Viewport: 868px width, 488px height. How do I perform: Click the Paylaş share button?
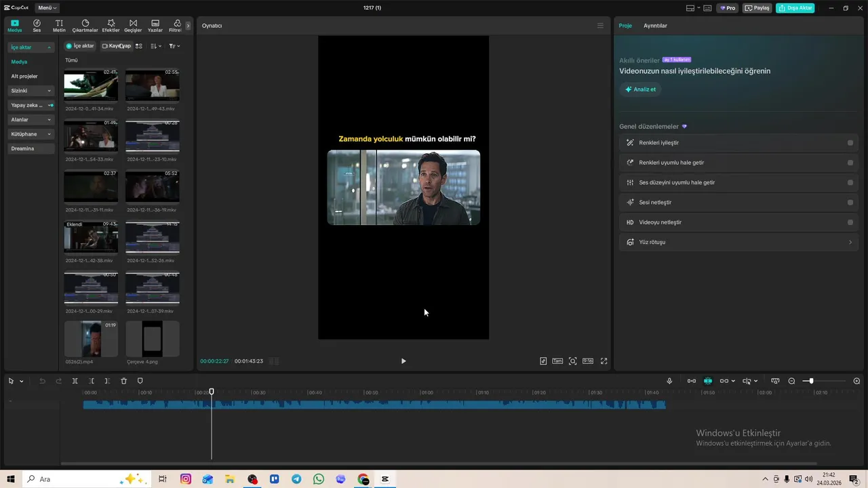[x=757, y=8]
